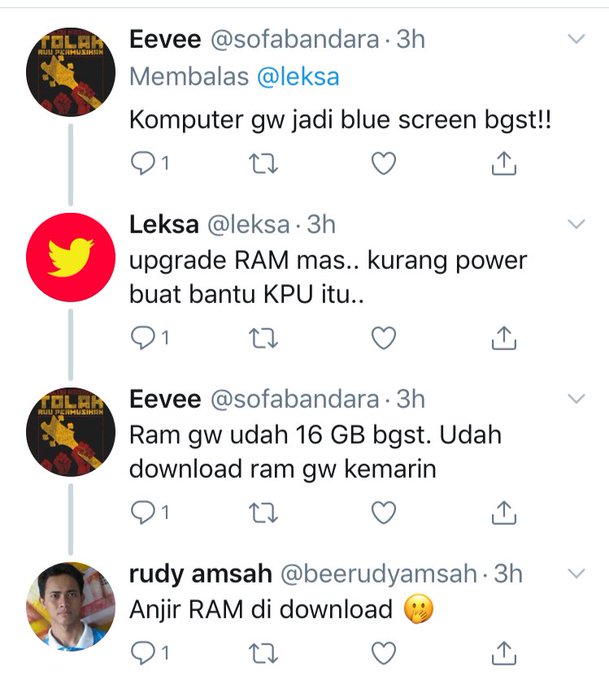Screen dimensions: 609x680
Task: Open the @leksa mention link
Action: [x=298, y=77]
